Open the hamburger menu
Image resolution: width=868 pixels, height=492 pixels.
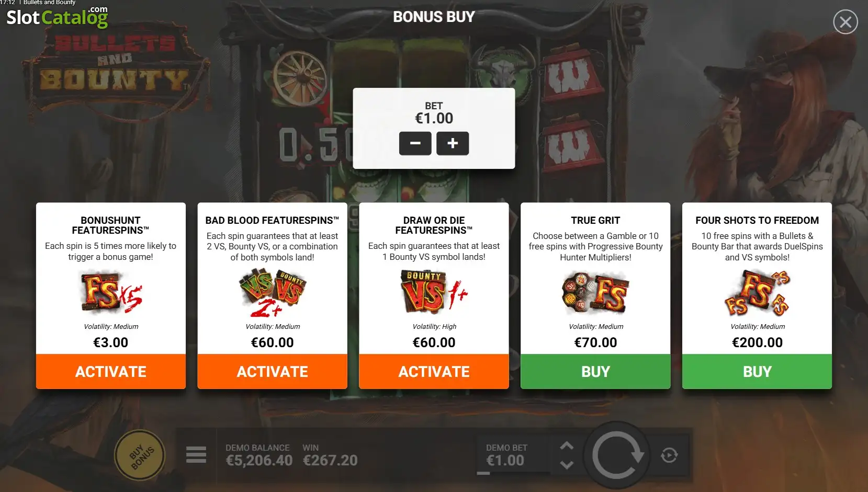tap(196, 454)
